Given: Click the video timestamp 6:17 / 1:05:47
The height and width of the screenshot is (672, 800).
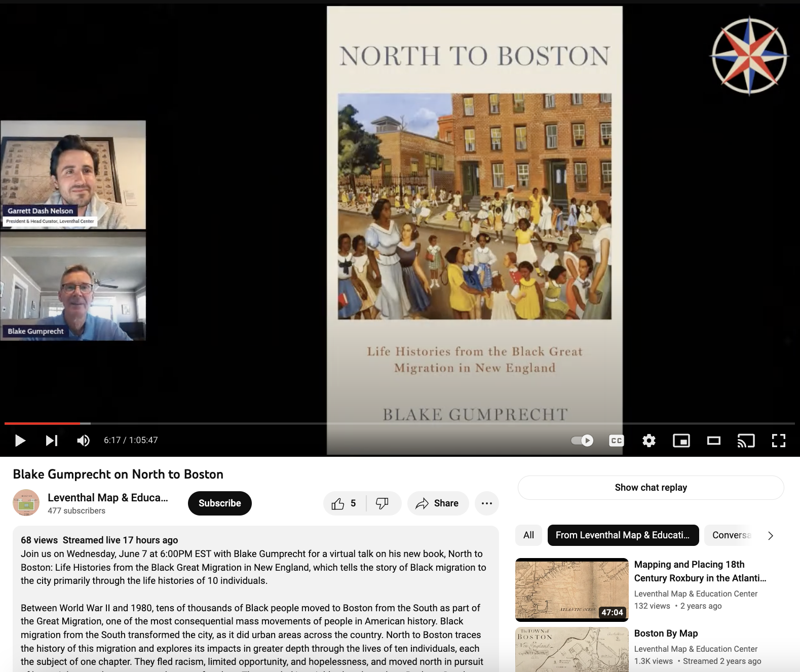Looking at the screenshot, I should coord(131,441).
